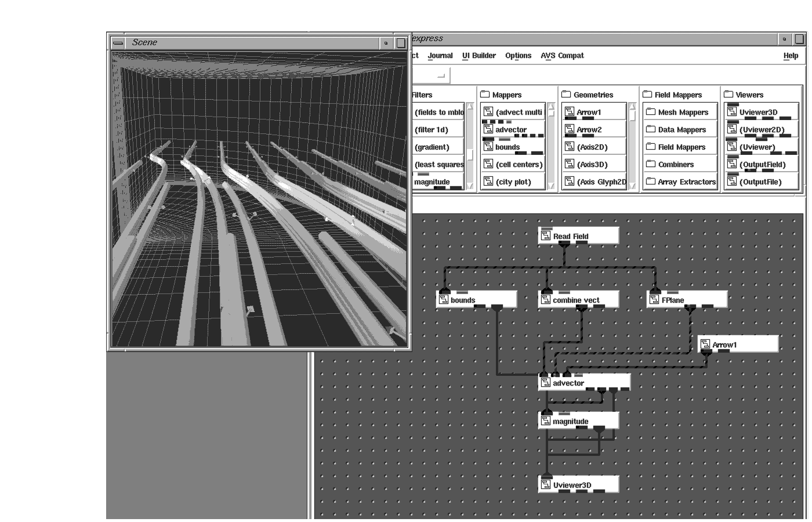812x522 pixels.
Task: Click the Axis3D icon in Geometries
Action: tap(570, 165)
